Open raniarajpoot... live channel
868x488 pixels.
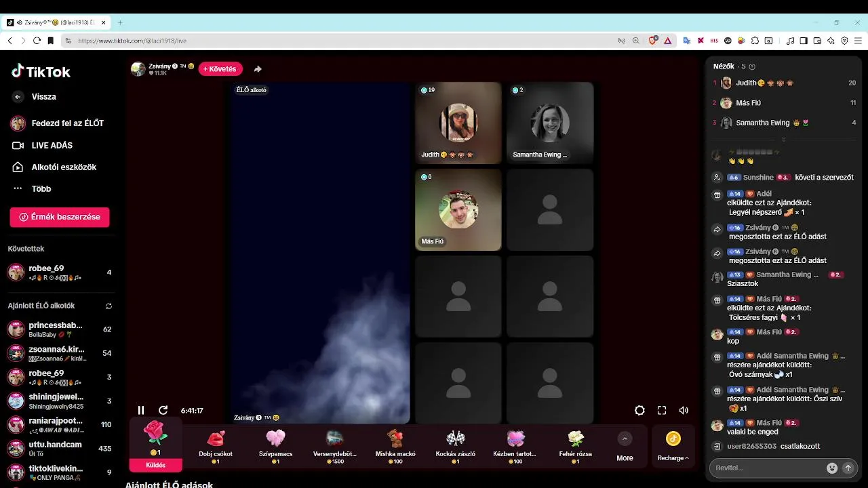60,424
